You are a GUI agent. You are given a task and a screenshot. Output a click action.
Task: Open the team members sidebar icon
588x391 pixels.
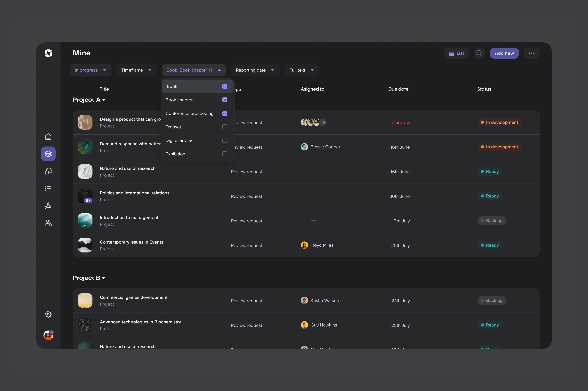48,223
